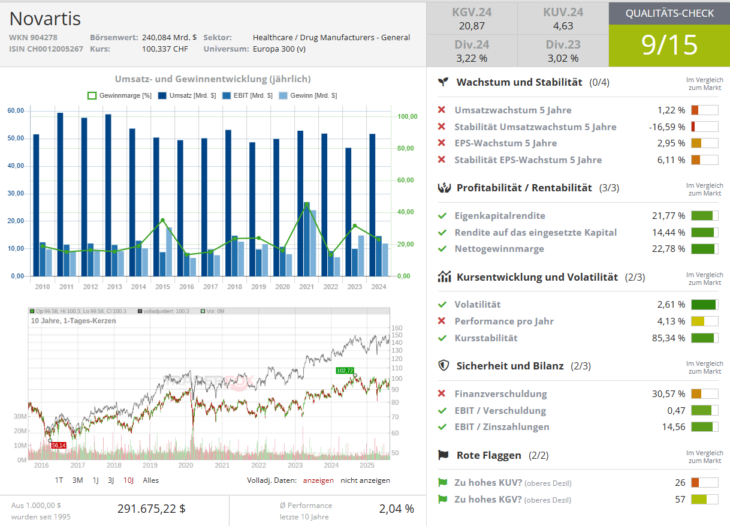Click the Finanzverschuldung label
730x526 pixels.
coord(501,394)
